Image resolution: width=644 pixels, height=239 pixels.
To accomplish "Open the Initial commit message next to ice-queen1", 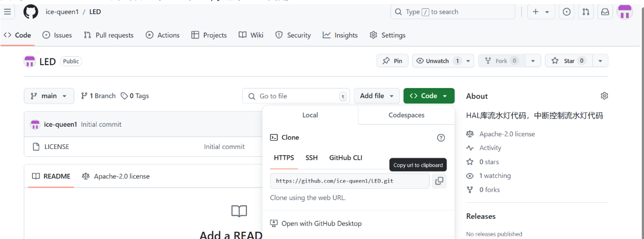I will tap(101, 124).
